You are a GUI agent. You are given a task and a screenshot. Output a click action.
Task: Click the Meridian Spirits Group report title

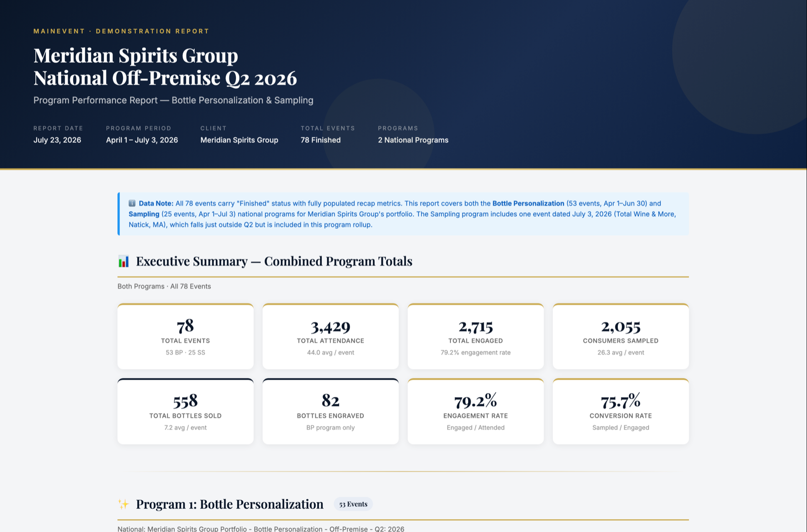(165, 67)
